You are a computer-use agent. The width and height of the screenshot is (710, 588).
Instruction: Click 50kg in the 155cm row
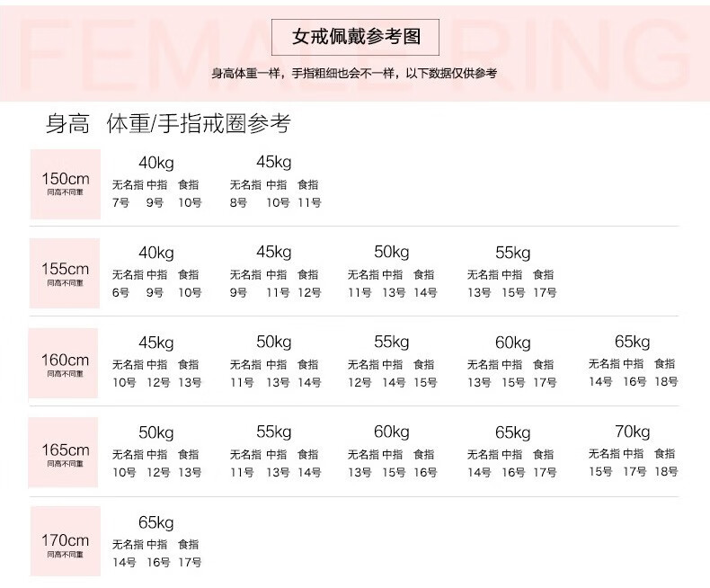click(392, 252)
